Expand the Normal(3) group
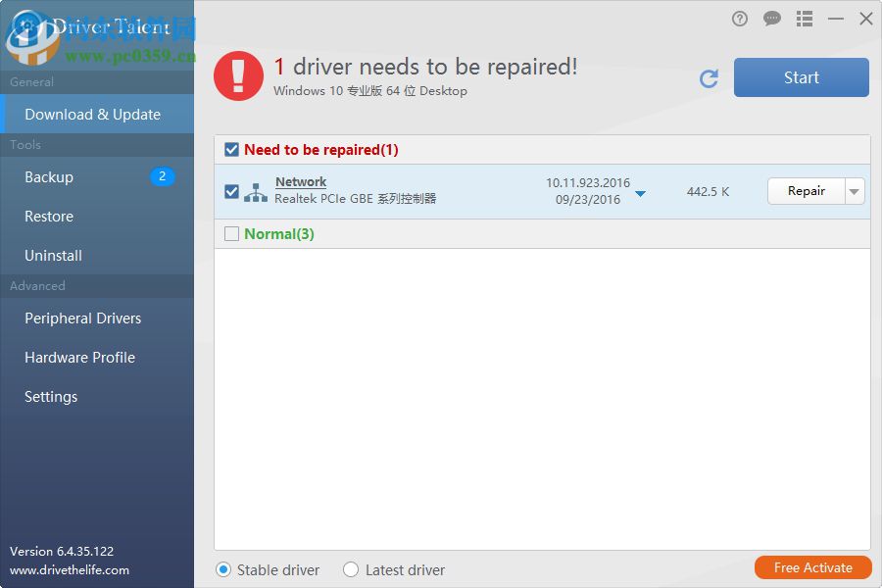882x588 pixels. tap(279, 234)
